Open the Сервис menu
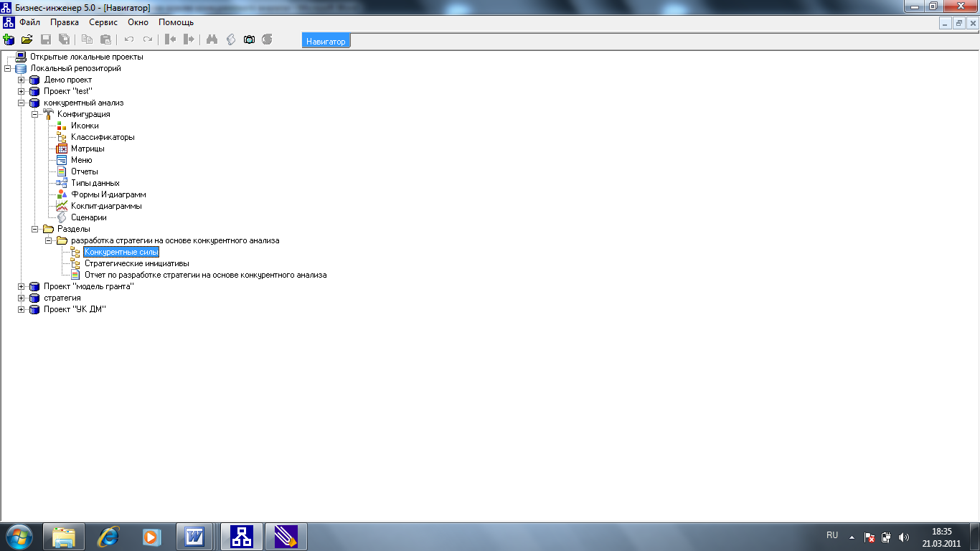 click(x=103, y=22)
